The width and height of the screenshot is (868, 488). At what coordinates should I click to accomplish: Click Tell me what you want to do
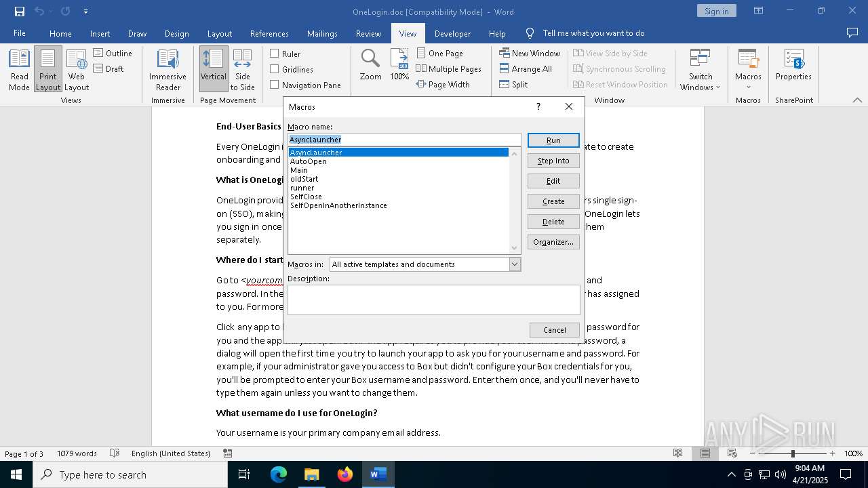(593, 33)
